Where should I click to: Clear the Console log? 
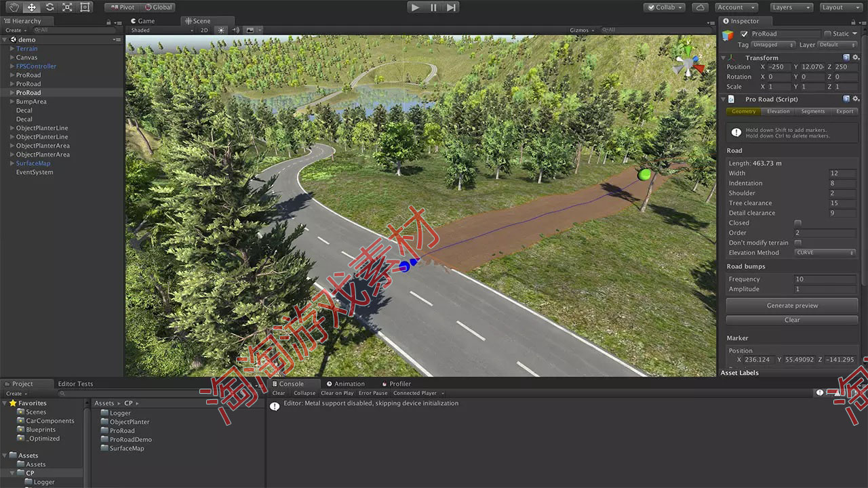[279, 393]
